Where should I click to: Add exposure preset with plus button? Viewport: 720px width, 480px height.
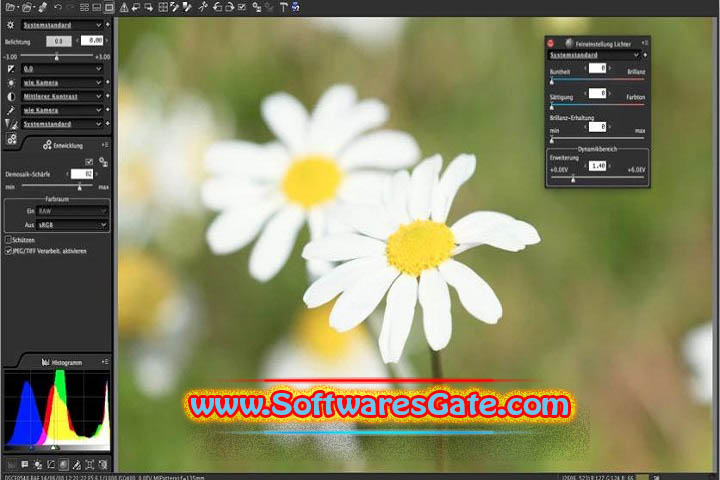(108, 25)
